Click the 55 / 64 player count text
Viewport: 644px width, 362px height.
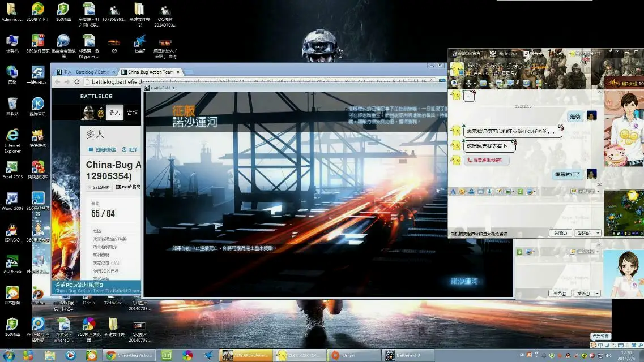coord(103,214)
